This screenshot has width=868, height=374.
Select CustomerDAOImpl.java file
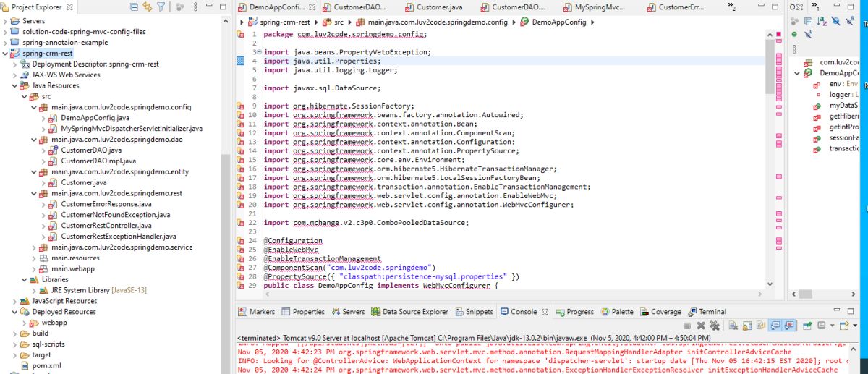[x=93, y=161]
